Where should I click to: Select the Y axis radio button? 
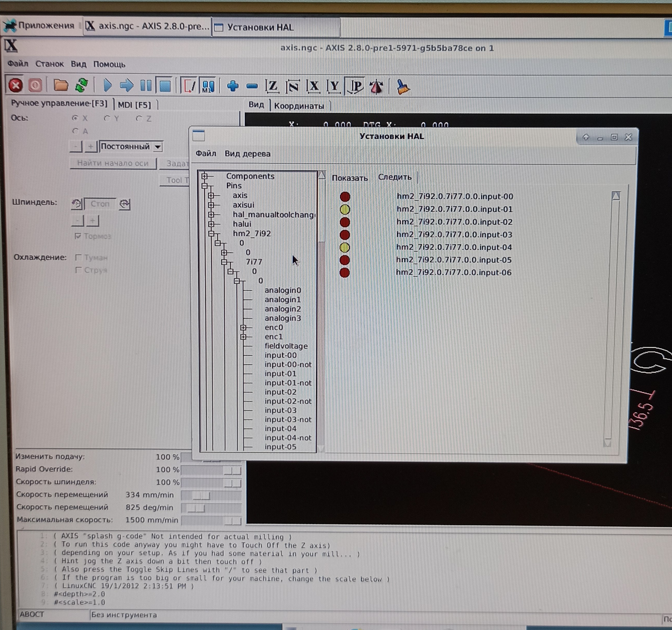[107, 119]
